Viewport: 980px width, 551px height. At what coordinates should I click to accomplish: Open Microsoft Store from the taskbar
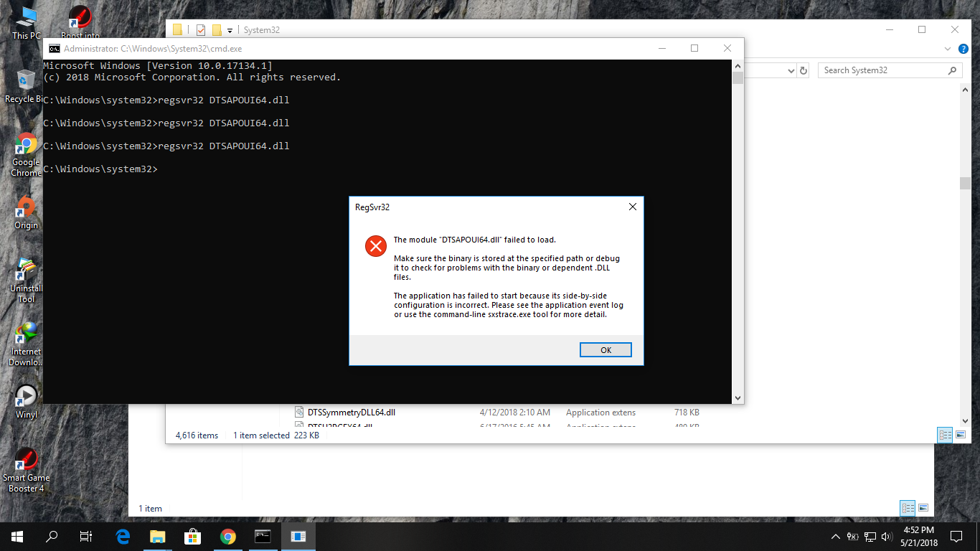192,536
